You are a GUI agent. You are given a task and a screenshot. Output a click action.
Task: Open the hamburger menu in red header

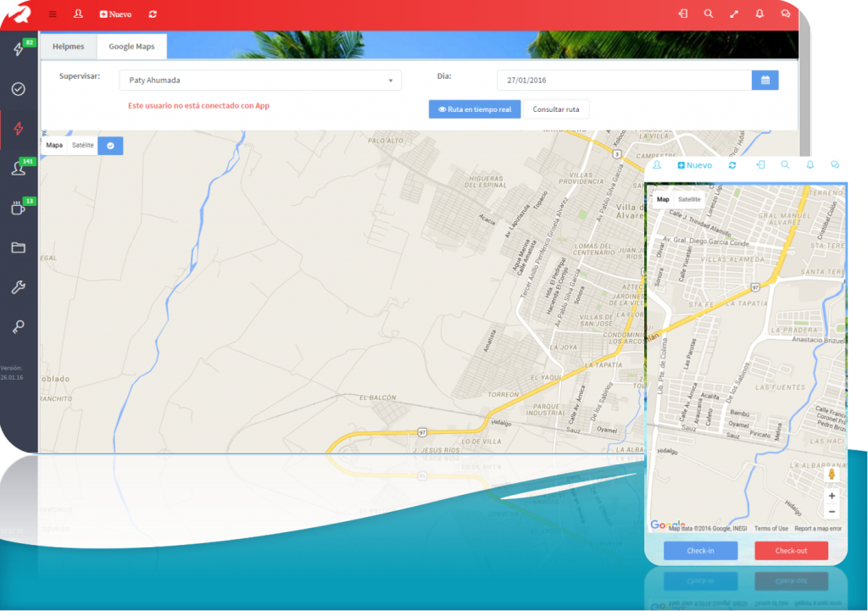53,14
